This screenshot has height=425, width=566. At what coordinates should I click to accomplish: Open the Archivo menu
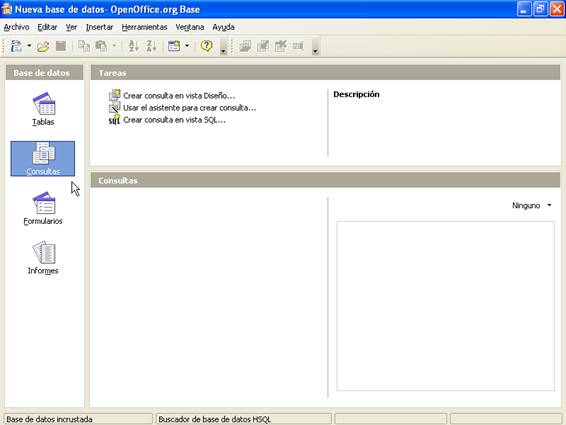tap(17, 27)
